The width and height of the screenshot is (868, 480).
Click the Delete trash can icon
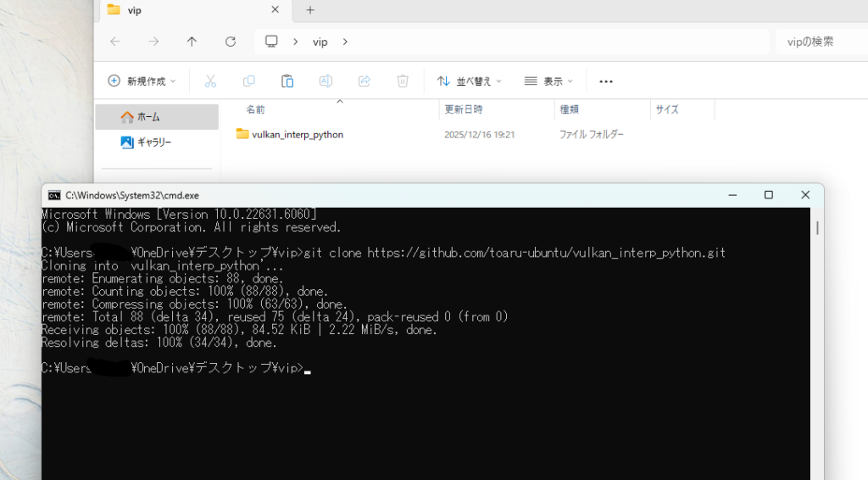[403, 81]
